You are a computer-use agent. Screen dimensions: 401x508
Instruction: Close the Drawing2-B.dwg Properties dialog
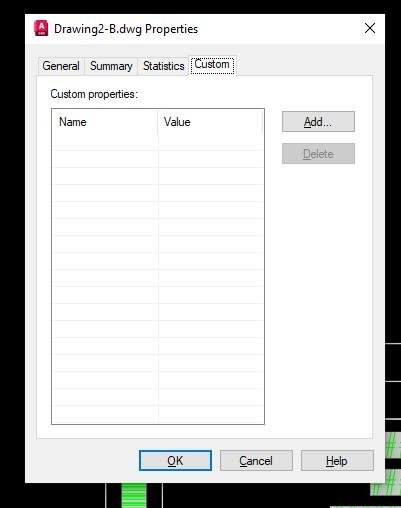click(370, 28)
